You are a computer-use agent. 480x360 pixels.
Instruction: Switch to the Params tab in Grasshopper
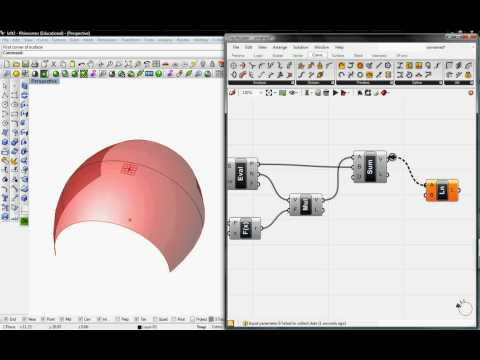click(x=238, y=55)
